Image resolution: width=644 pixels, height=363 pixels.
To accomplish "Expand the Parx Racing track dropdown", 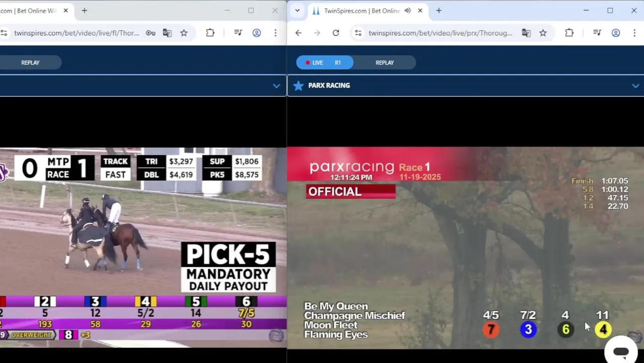I will point(635,86).
